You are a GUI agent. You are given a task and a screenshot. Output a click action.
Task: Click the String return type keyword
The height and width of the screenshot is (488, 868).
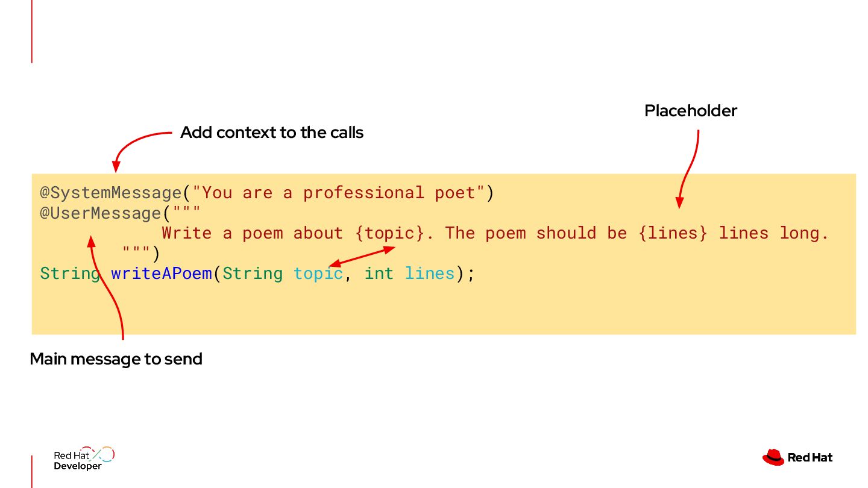(x=70, y=274)
